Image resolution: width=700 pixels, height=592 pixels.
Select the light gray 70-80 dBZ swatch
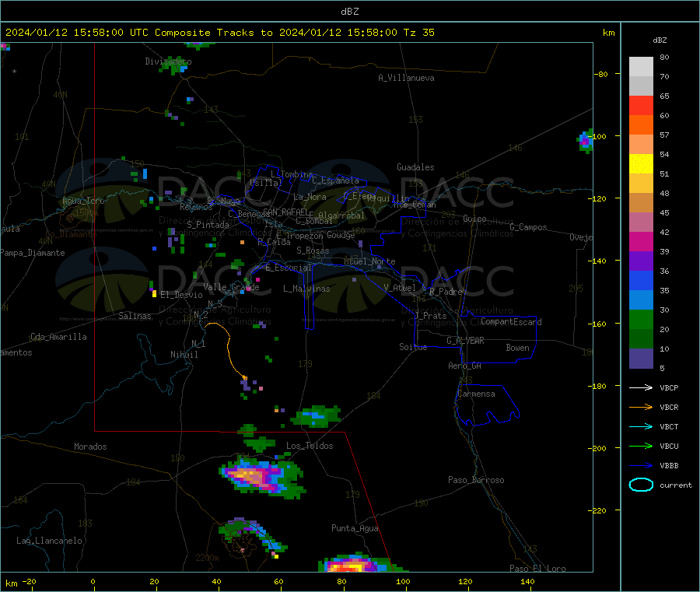point(641,67)
